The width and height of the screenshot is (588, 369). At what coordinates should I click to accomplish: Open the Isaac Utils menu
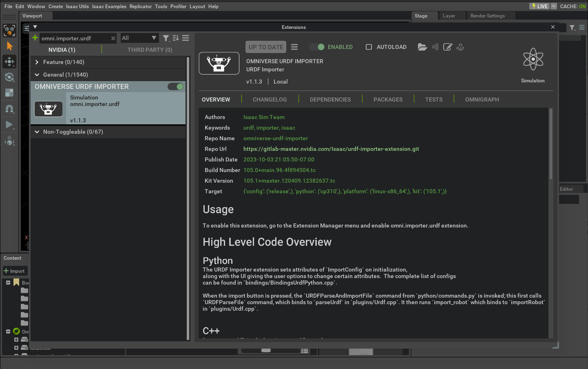click(77, 7)
